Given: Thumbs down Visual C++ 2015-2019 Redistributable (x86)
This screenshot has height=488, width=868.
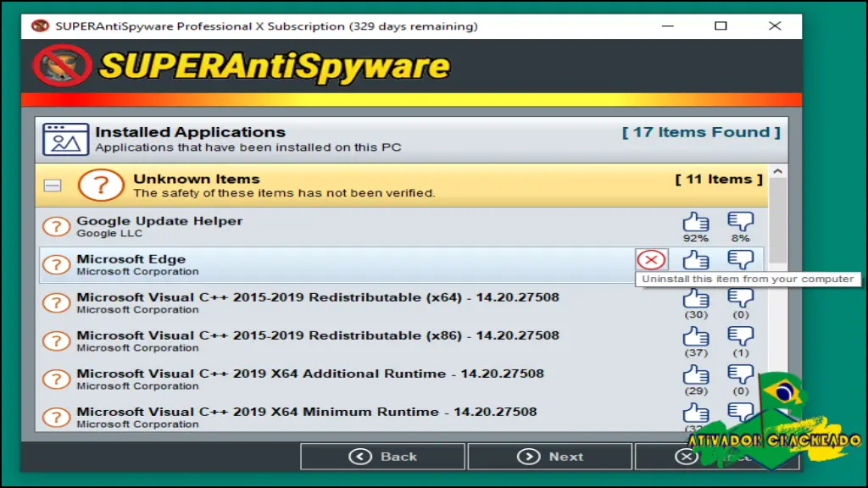Looking at the screenshot, I should [x=741, y=336].
